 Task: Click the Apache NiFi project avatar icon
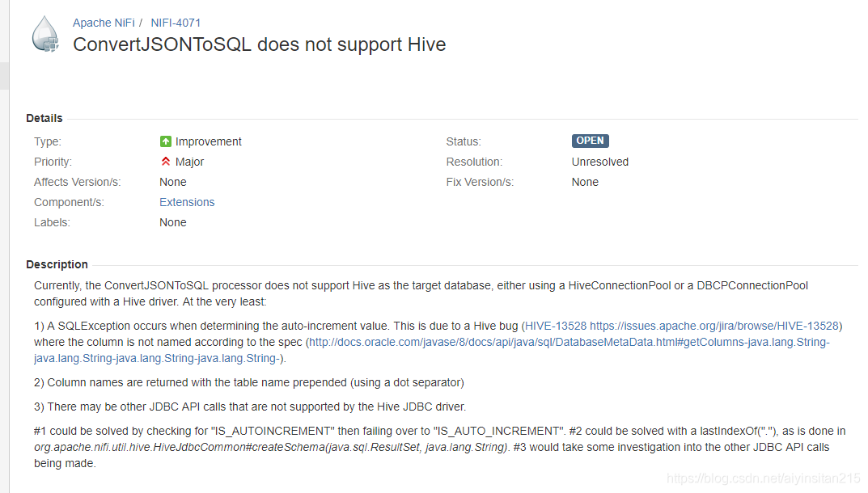tap(45, 34)
